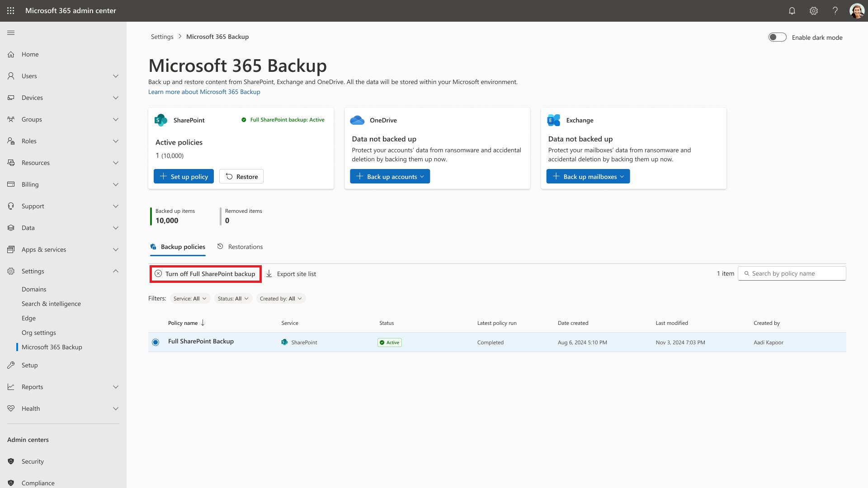
Task: Collapse navigation with hamburger icon
Action: [11, 33]
